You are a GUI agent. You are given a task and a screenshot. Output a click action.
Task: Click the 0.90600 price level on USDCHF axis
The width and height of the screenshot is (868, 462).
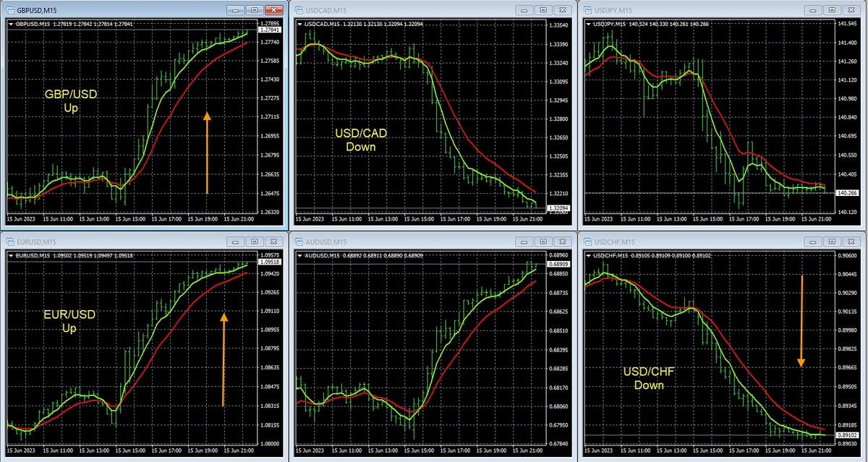847,255
